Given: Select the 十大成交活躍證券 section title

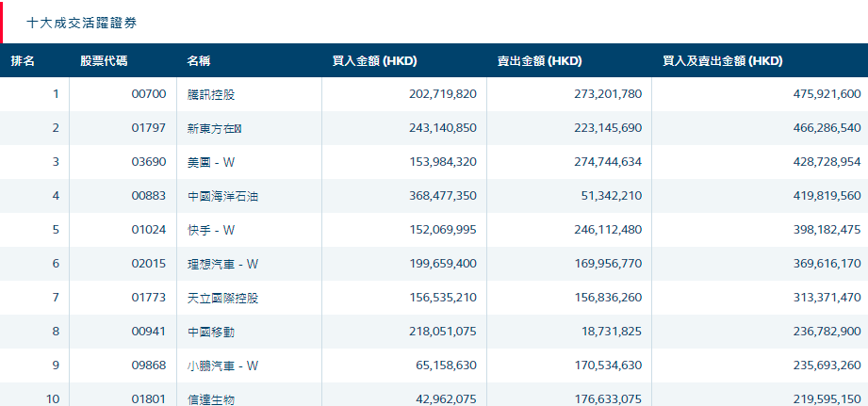Looking at the screenshot, I should click(x=81, y=23).
